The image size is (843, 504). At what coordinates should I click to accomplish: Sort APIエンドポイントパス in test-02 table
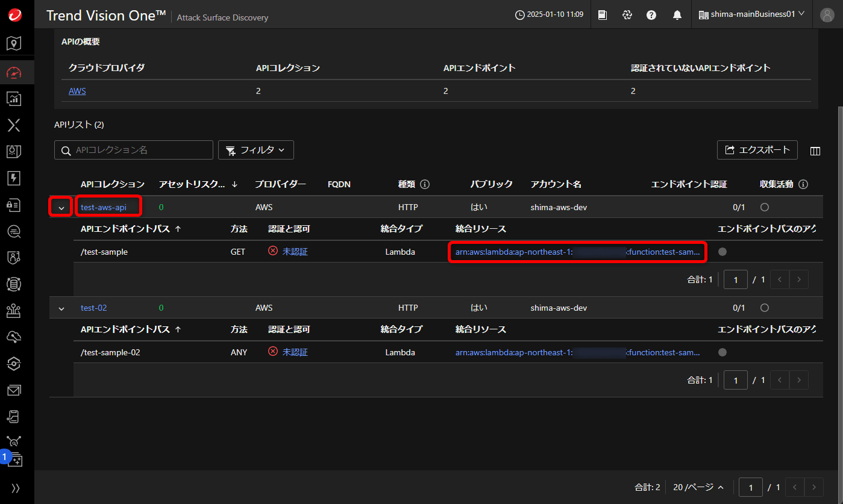pyautogui.click(x=178, y=329)
